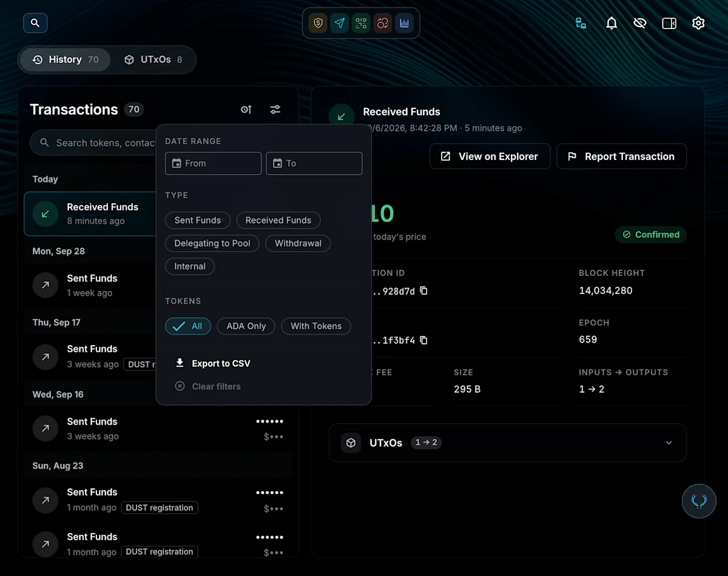The image size is (728, 576).
Task: Filter by Delegating to Pool
Action: click(x=212, y=243)
